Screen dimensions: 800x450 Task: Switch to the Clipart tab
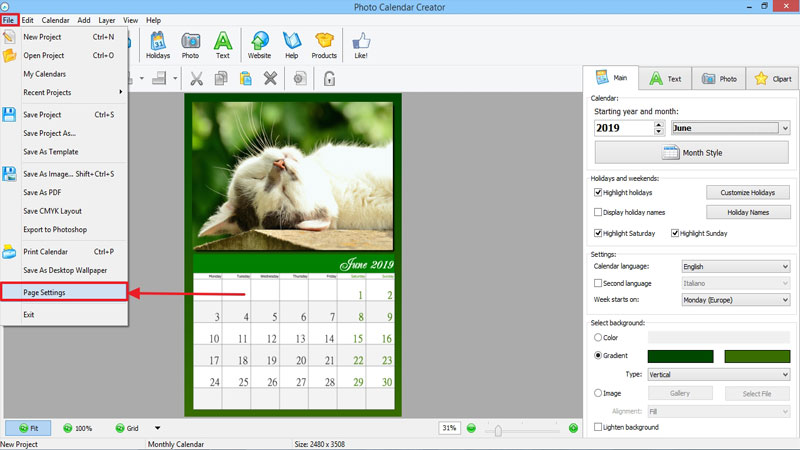coord(772,79)
